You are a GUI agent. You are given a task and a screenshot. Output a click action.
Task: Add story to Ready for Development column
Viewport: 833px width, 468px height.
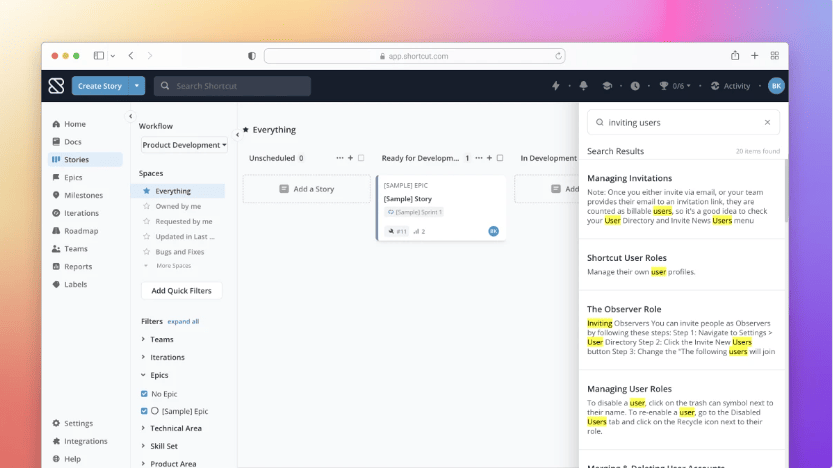[489, 158]
